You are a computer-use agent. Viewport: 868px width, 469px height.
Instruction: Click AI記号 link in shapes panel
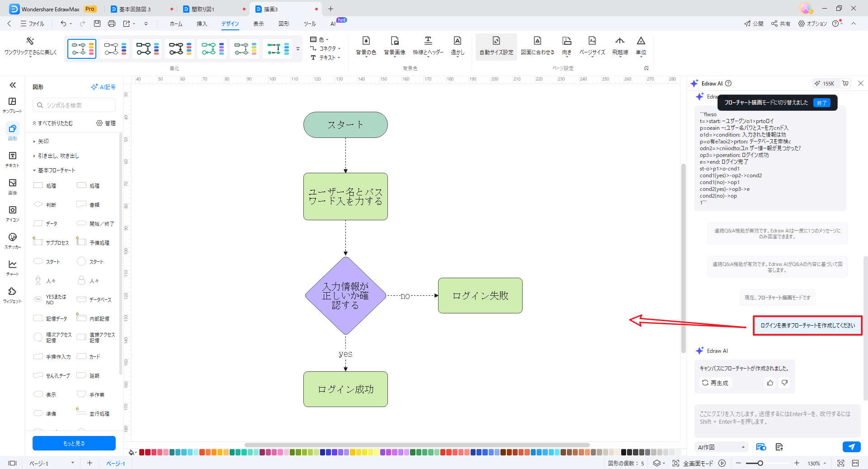click(x=103, y=87)
